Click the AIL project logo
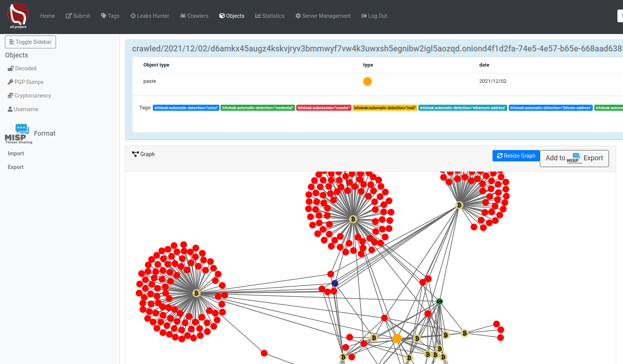623x364 pixels. click(18, 16)
